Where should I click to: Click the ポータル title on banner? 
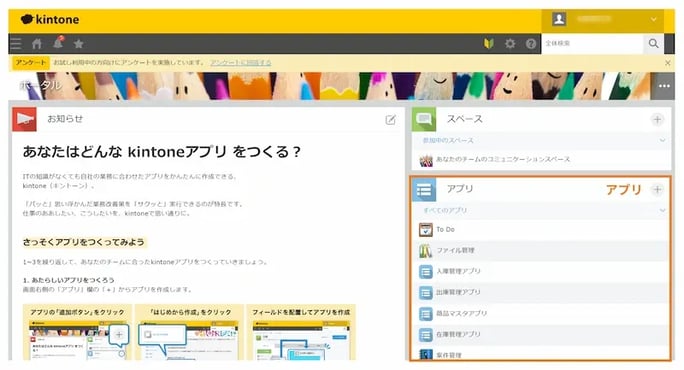pyautogui.click(x=41, y=85)
